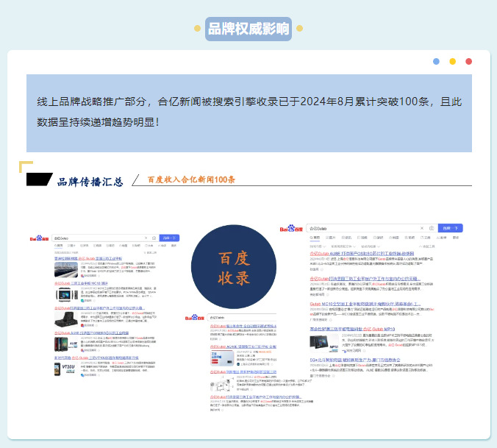The image size is (497, 448).
Task: Click the 品牌传播汇总 heading
Action: [90, 182]
